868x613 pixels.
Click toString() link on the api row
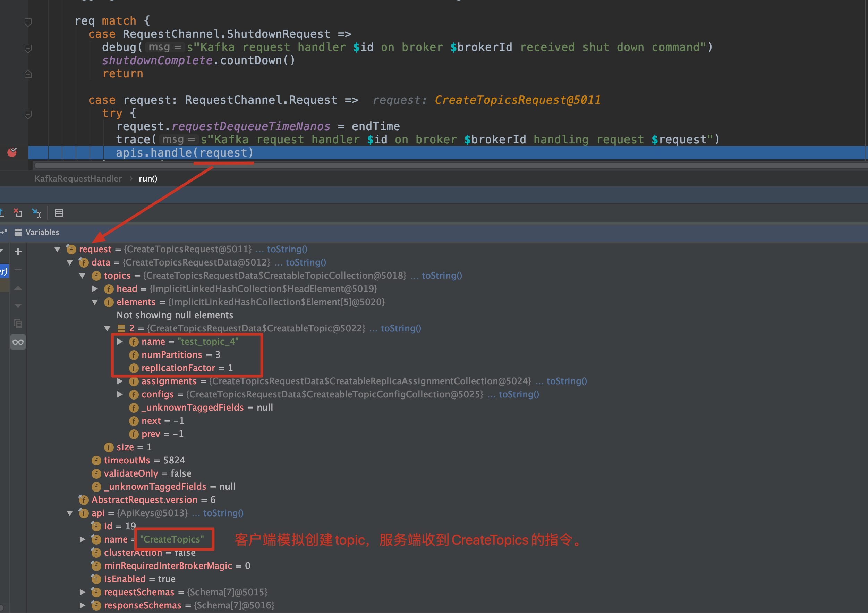click(x=223, y=513)
